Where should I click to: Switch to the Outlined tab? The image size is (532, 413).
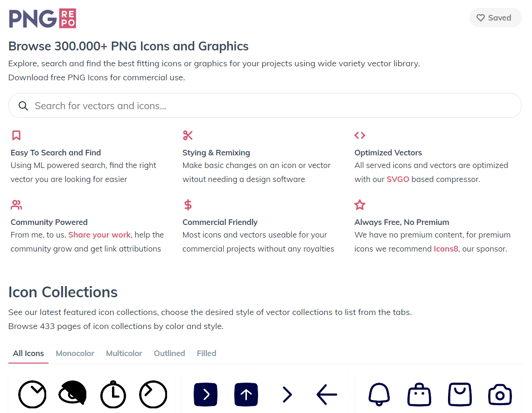(169, 353)
